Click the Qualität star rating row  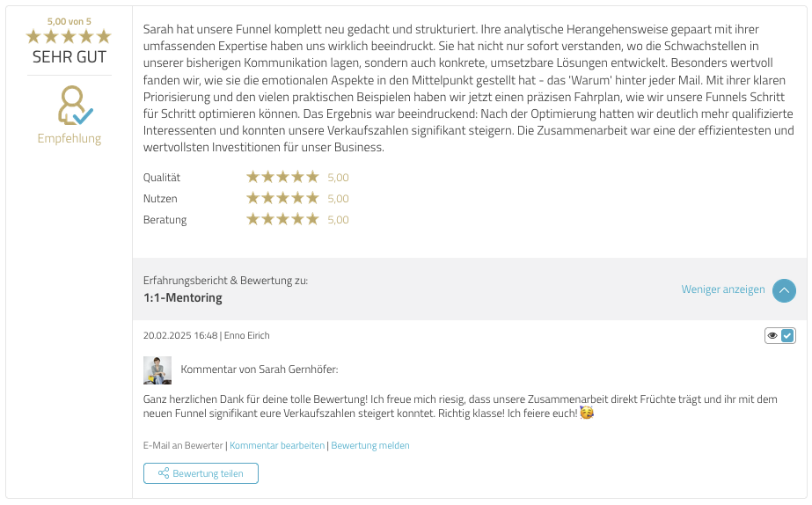(282, 177)
